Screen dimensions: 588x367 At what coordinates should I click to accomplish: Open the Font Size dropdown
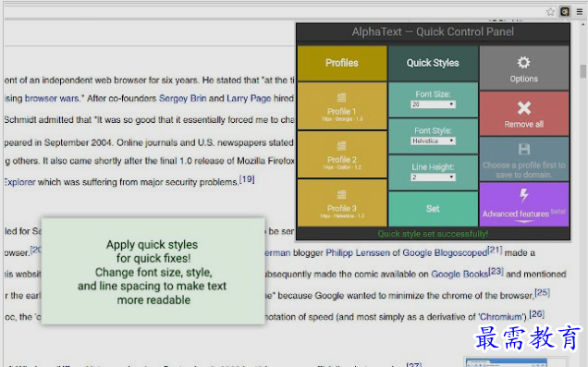click(x=433, y=104)
